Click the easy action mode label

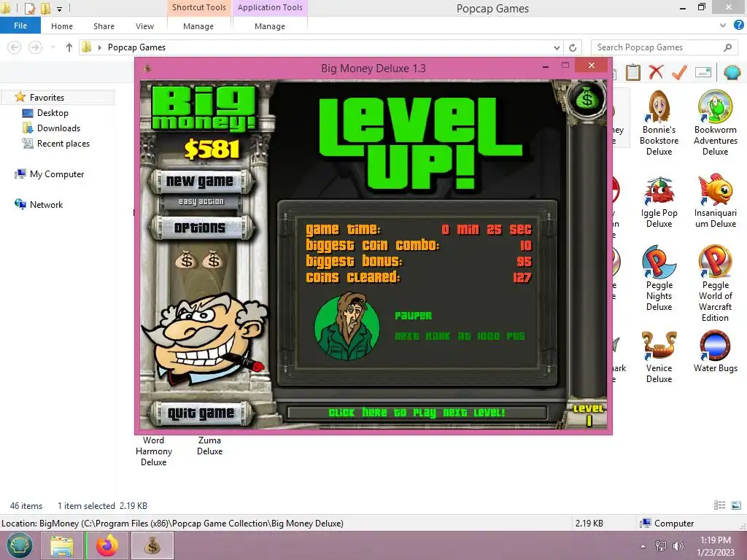coord(201,201)
